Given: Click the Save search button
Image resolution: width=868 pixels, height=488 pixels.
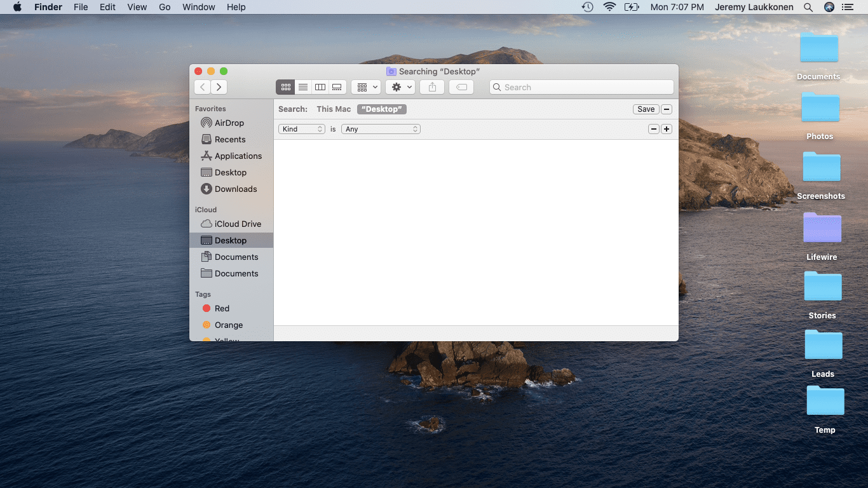Looking at the screenshot, I should tap(646, 109).
